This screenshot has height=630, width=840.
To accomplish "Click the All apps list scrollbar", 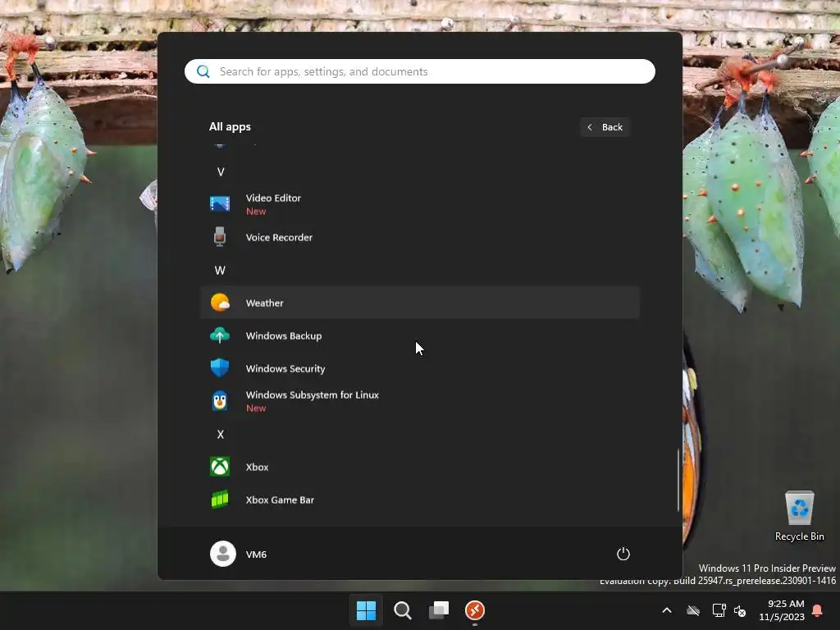I will 678,480.
